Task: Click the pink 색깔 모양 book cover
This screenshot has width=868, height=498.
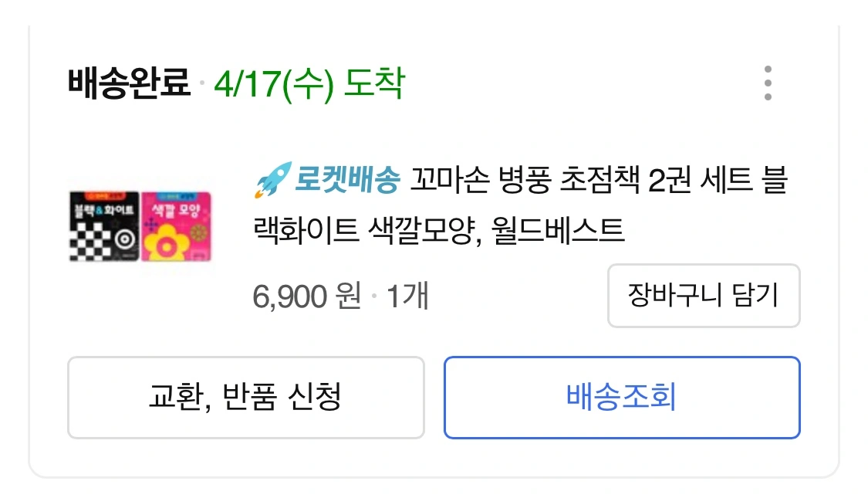Action: click(x=175, y=227)
